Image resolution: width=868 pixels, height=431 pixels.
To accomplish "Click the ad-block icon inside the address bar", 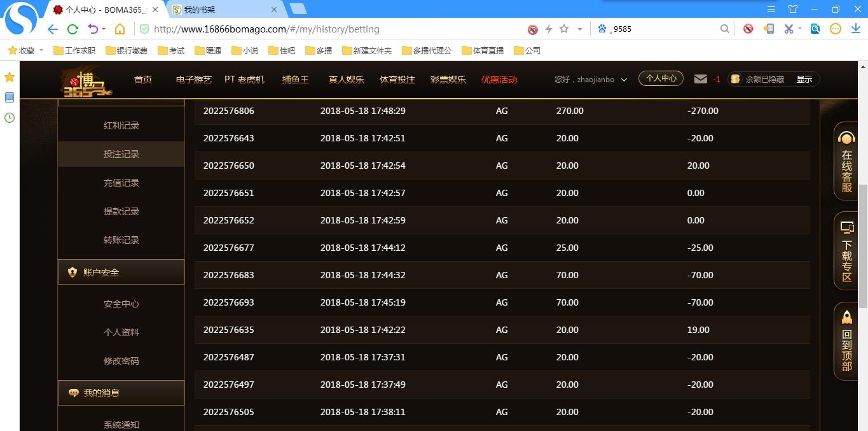I will [x=533, y=29].
